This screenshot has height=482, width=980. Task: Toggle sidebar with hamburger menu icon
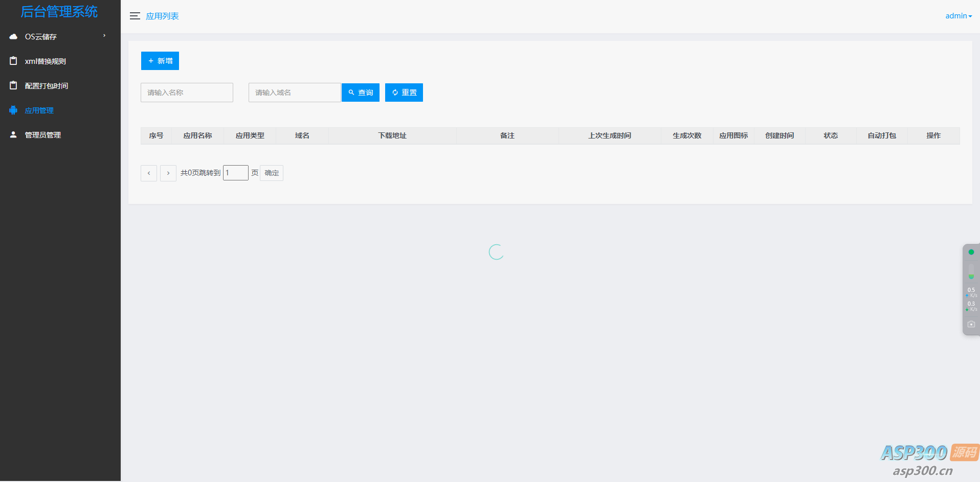(x=135, y=16)
